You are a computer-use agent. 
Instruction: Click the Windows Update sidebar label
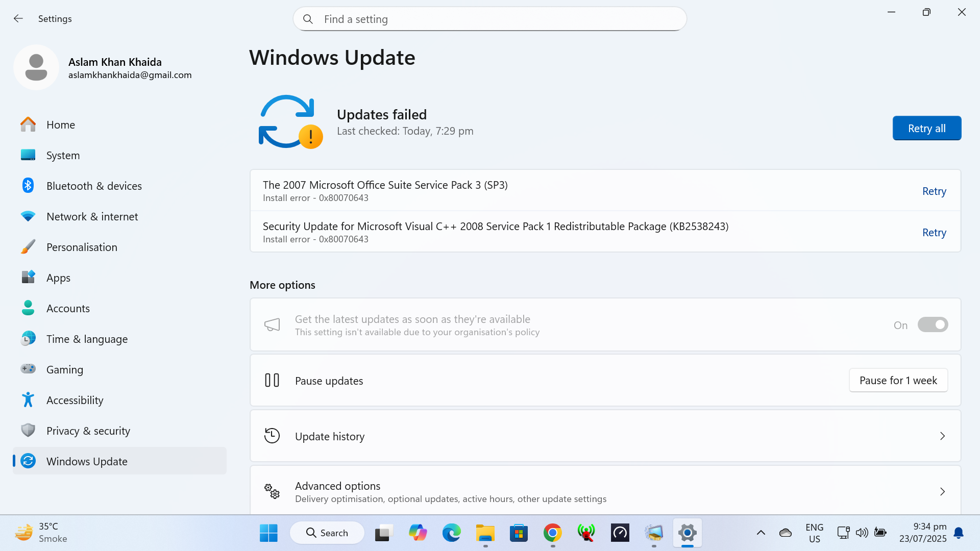87,462
